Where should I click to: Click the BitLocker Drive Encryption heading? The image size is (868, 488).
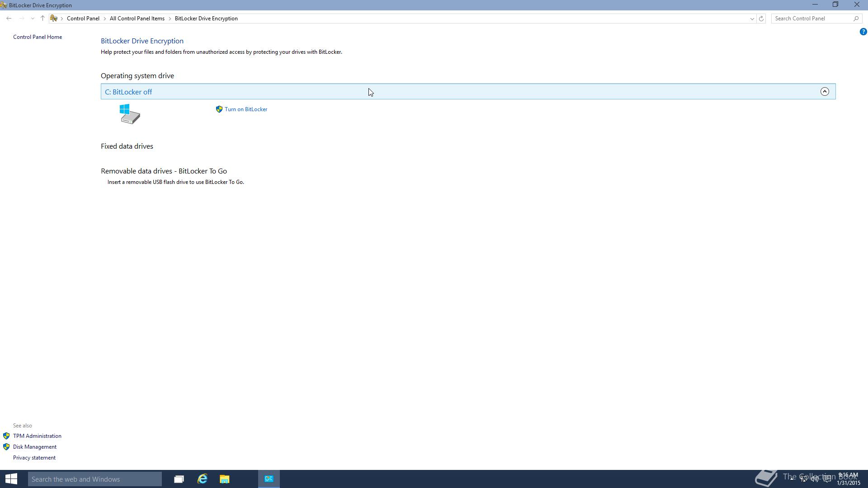pos(142,41)
